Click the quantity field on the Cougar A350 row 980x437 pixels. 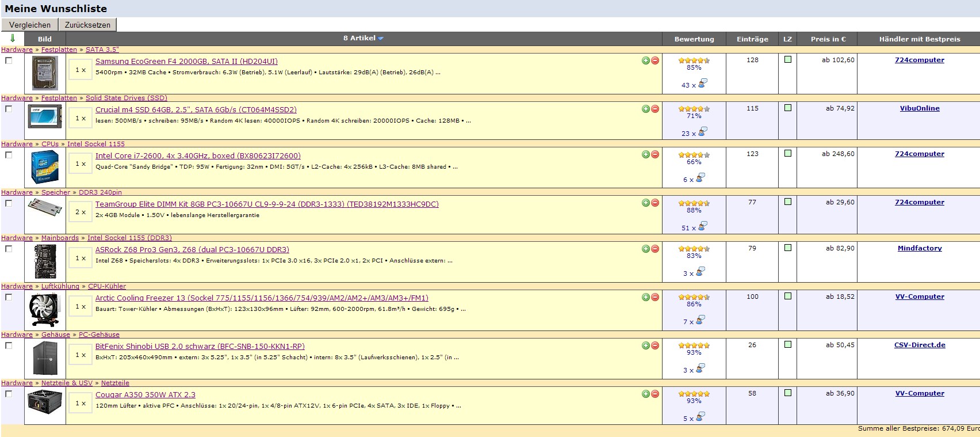tap(81, 403)
